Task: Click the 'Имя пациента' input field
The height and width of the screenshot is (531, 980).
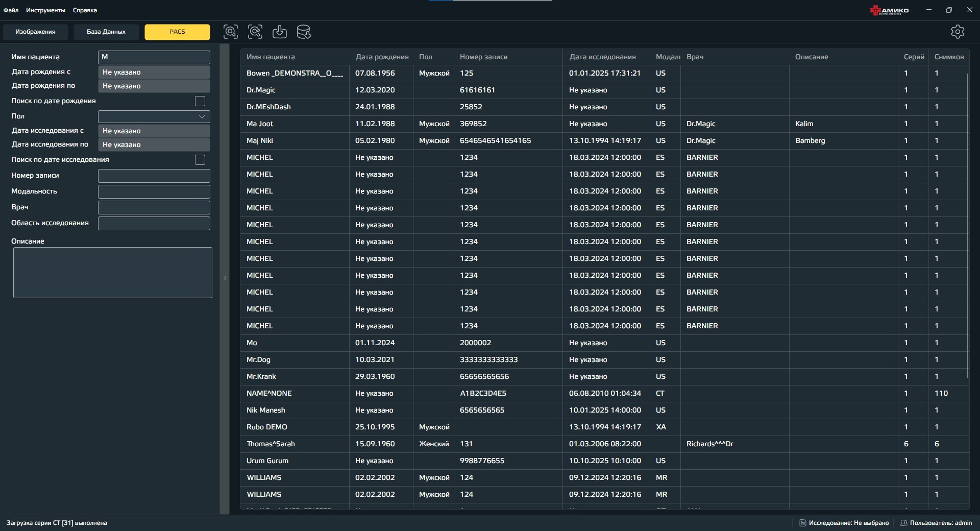Action: click(154, 57)
